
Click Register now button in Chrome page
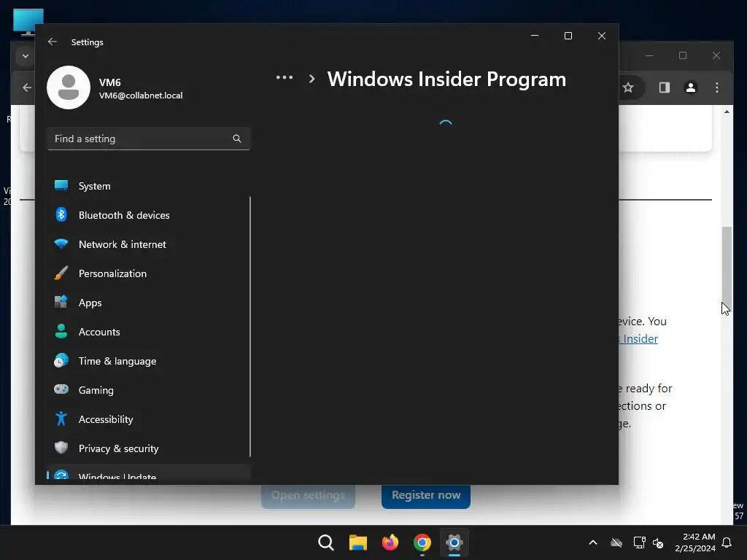point(426,496)
